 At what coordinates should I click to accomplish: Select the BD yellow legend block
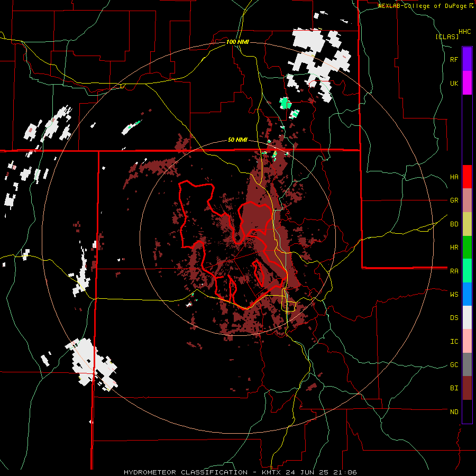[x=467, y=224]
